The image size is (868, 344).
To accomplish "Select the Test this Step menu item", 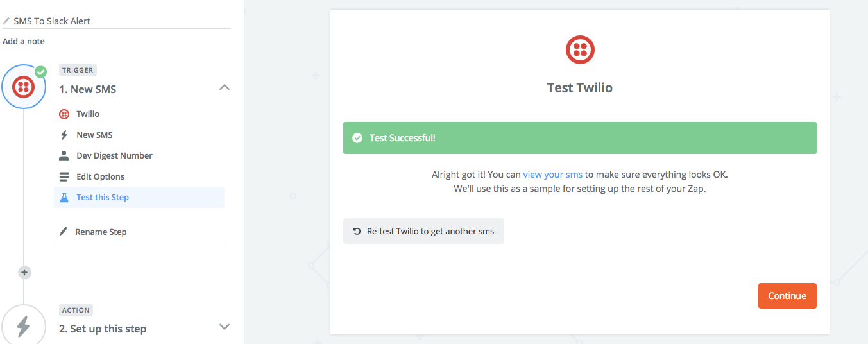I will [139, 198].
